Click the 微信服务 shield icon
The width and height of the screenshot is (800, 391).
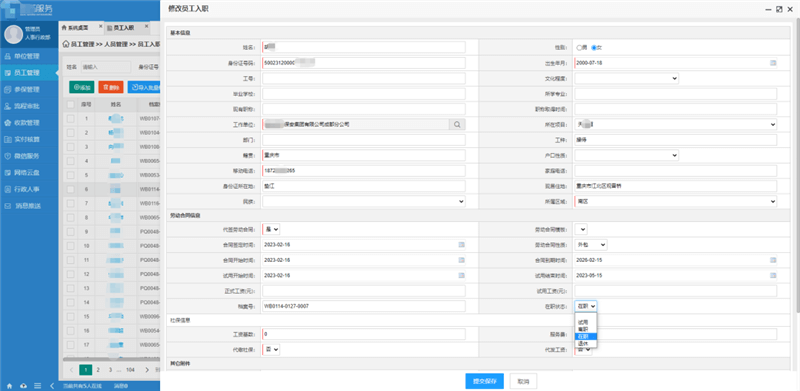pos(7,156)
